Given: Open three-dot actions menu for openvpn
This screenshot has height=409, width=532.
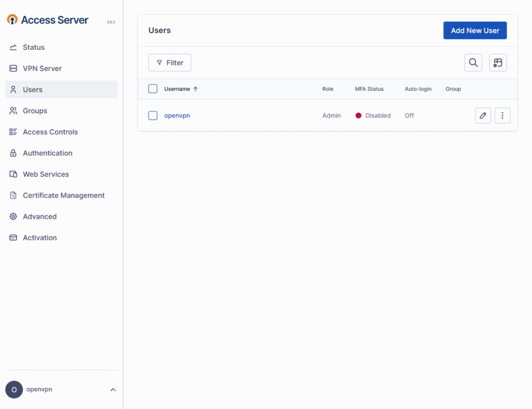Looking at the screenshot, I should (502, 115).
